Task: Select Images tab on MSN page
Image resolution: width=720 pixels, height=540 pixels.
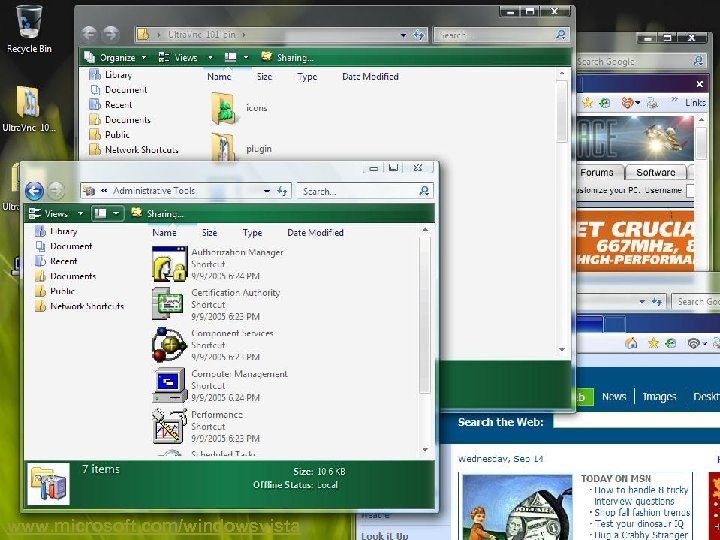Action: tap(659, 396)
